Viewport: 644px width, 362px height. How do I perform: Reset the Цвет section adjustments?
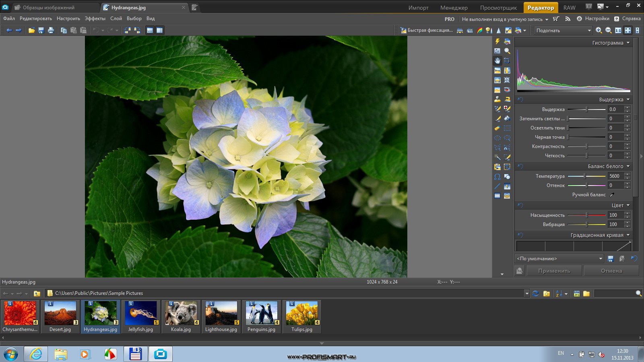(520, 205)
